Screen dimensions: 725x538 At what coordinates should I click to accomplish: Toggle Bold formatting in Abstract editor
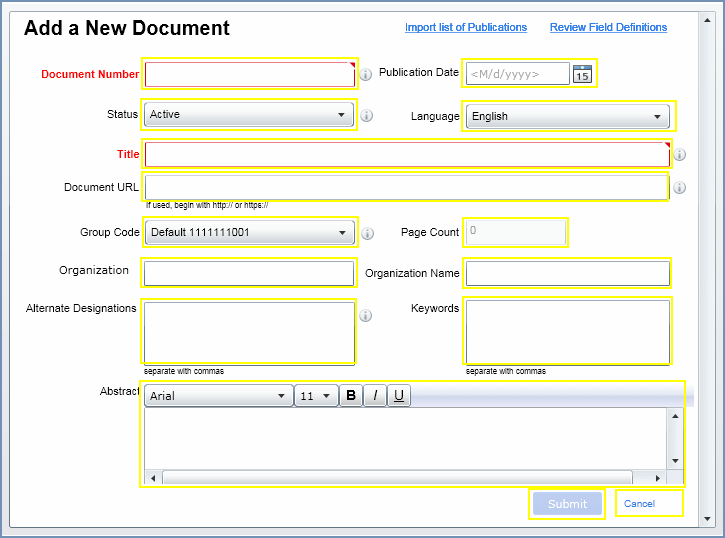click(351, 396)
